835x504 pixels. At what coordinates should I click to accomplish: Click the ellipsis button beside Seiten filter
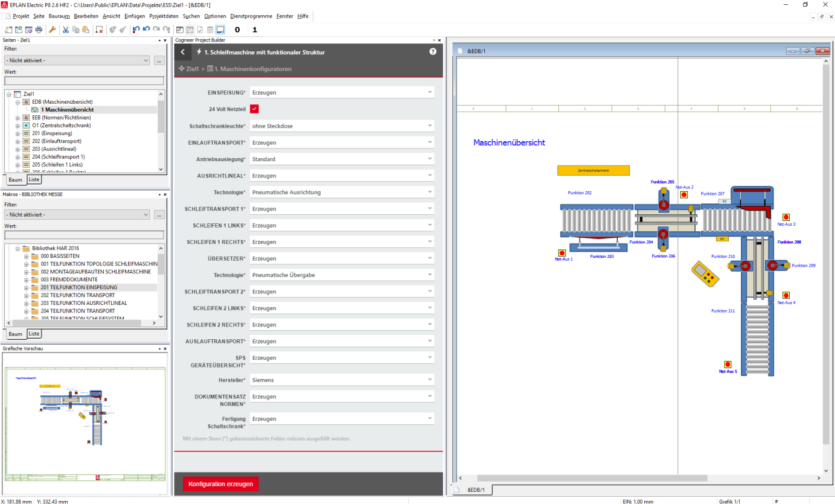(159, 60)
